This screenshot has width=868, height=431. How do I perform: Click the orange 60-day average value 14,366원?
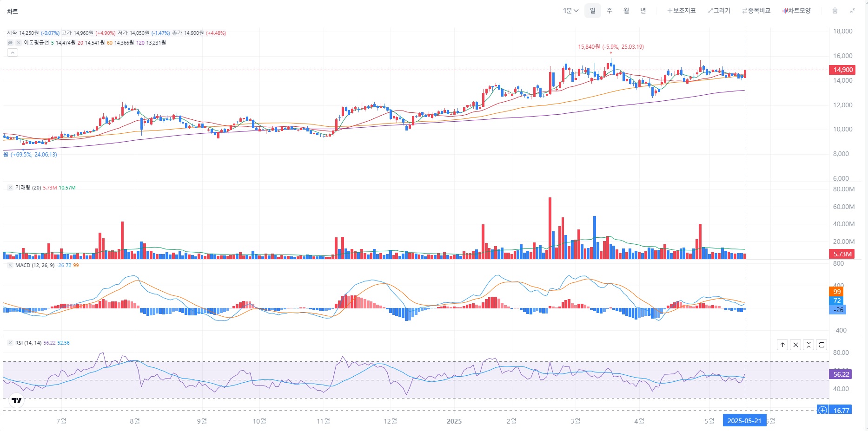point(124,43)
